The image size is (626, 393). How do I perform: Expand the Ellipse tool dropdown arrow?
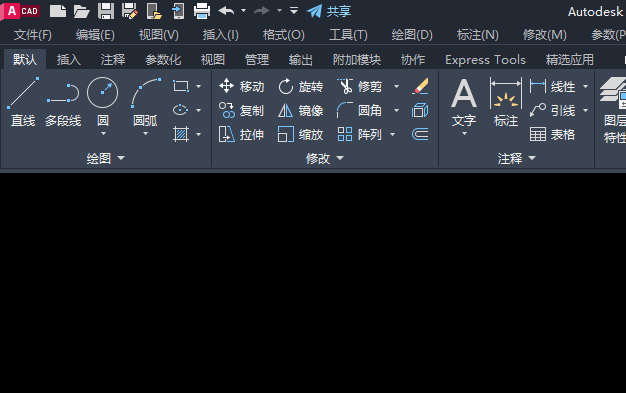[x=198, y=110]
